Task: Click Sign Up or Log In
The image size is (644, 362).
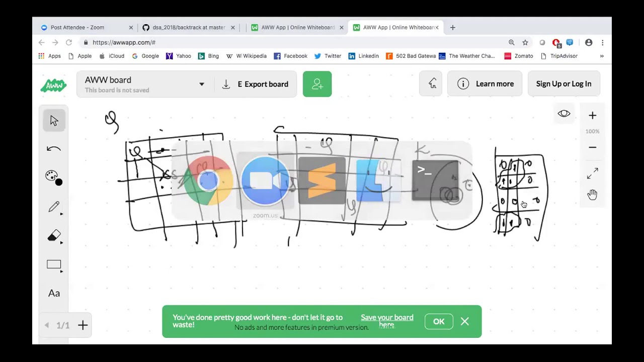Action: click(563, 84)
